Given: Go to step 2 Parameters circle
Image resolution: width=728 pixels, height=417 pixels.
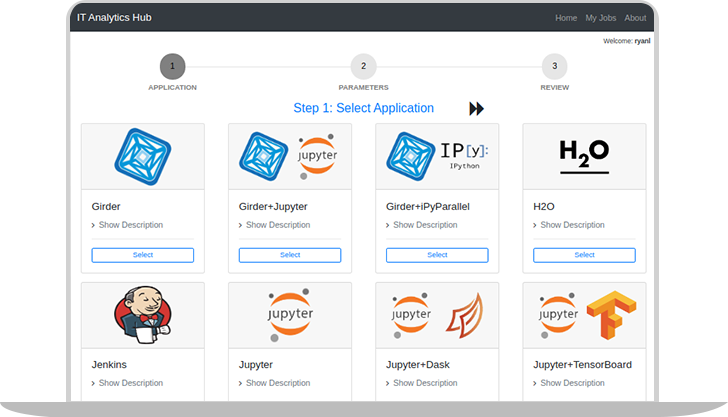Looking at the screenshot, I should (364, 66).
